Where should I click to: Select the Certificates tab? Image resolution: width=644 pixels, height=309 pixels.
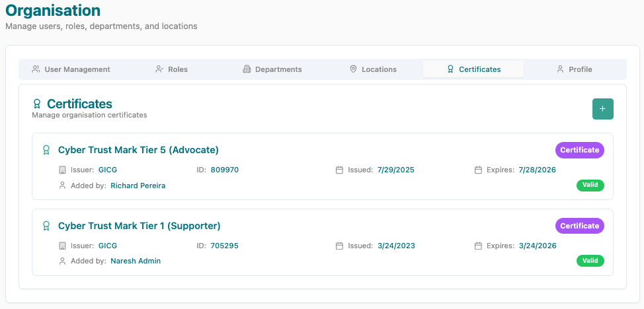473,69
